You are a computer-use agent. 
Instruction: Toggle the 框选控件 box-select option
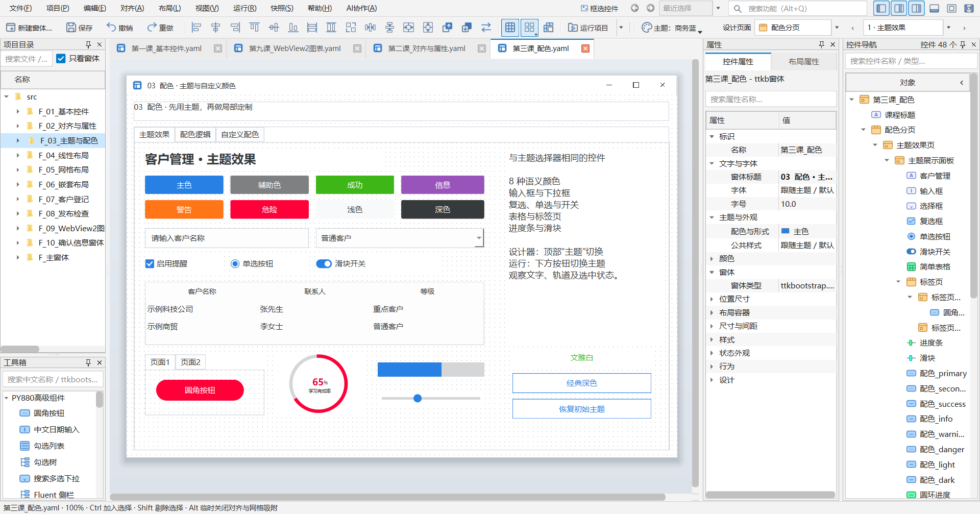[x=600, y=8]
